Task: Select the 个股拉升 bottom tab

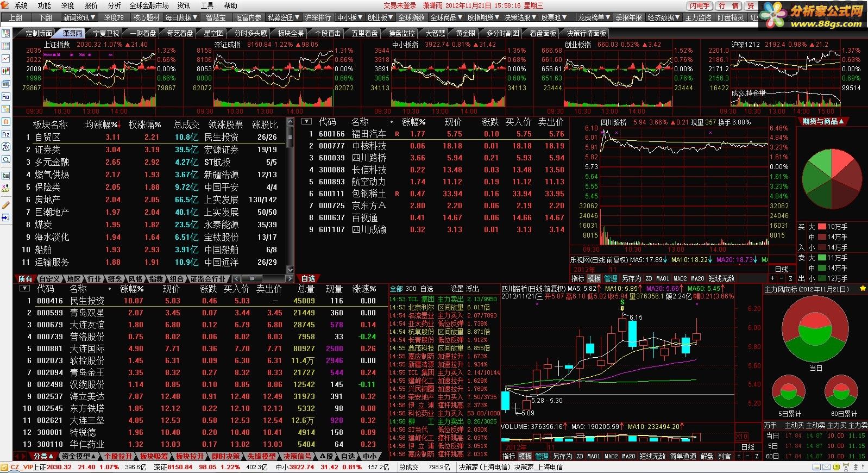Action: pyautogui.click(x=118, y=456)
